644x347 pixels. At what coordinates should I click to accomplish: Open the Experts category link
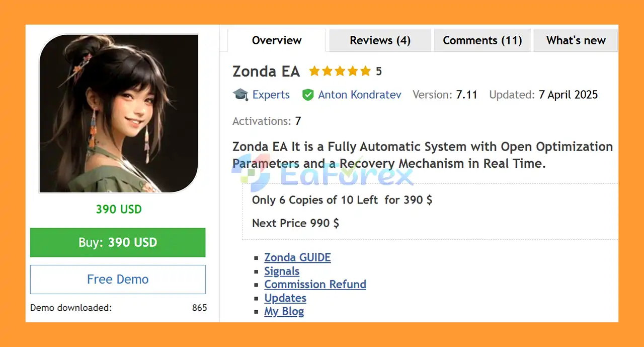(271, 95)
